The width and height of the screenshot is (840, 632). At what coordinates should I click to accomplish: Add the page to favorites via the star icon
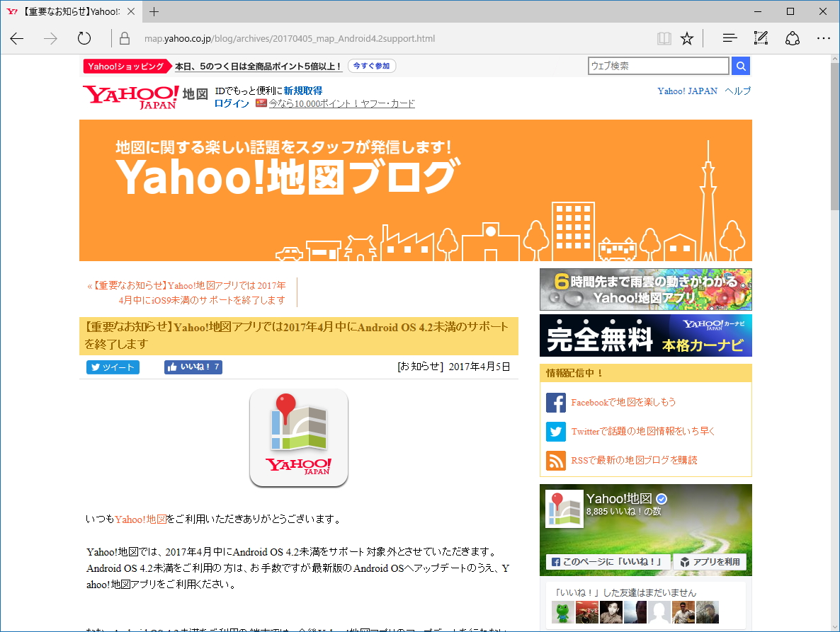(x=686, y=38)
